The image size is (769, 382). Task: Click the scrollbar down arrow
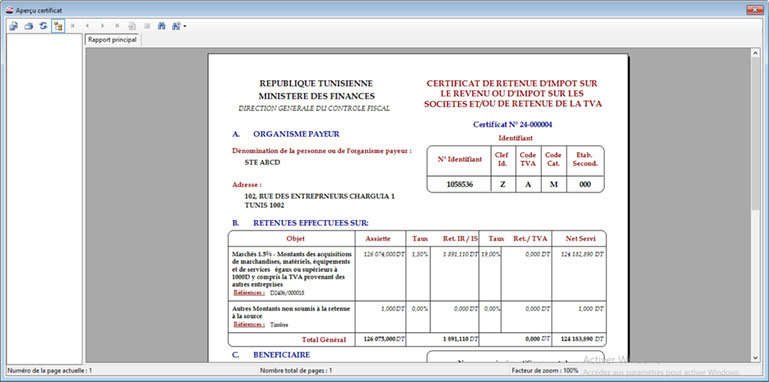755,358
